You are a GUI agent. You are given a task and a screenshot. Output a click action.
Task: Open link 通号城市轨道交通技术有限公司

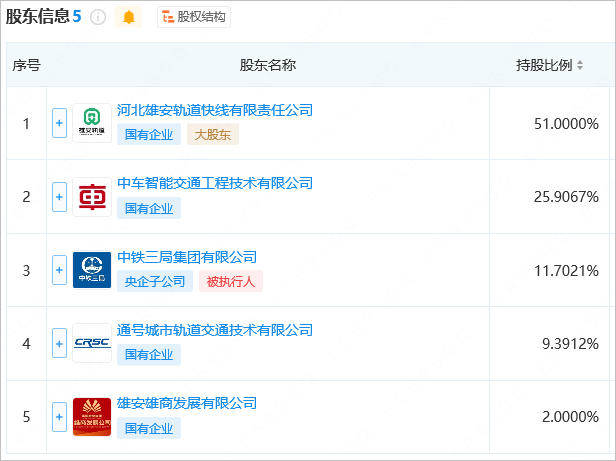215,330
